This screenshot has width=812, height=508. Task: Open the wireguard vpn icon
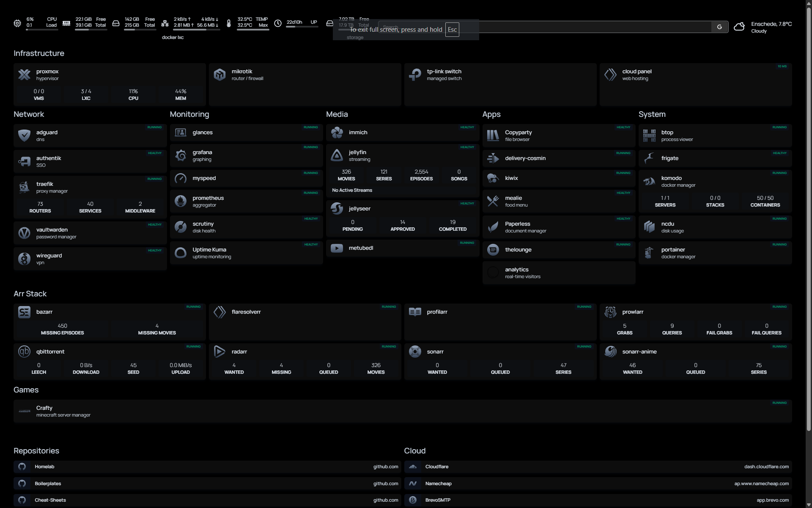tap(24, 259)
